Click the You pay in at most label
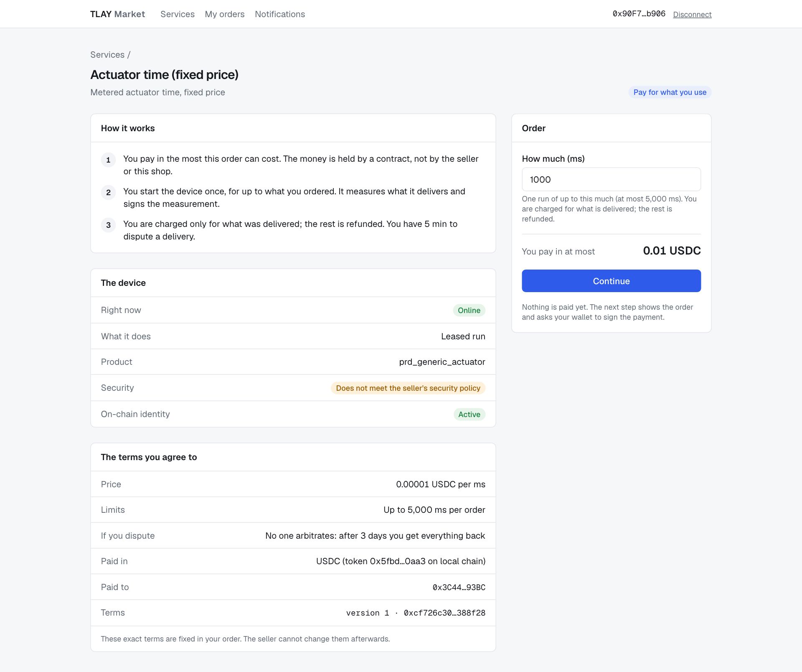The width and height of the screenshot is (802, 672). click(558, 252)
